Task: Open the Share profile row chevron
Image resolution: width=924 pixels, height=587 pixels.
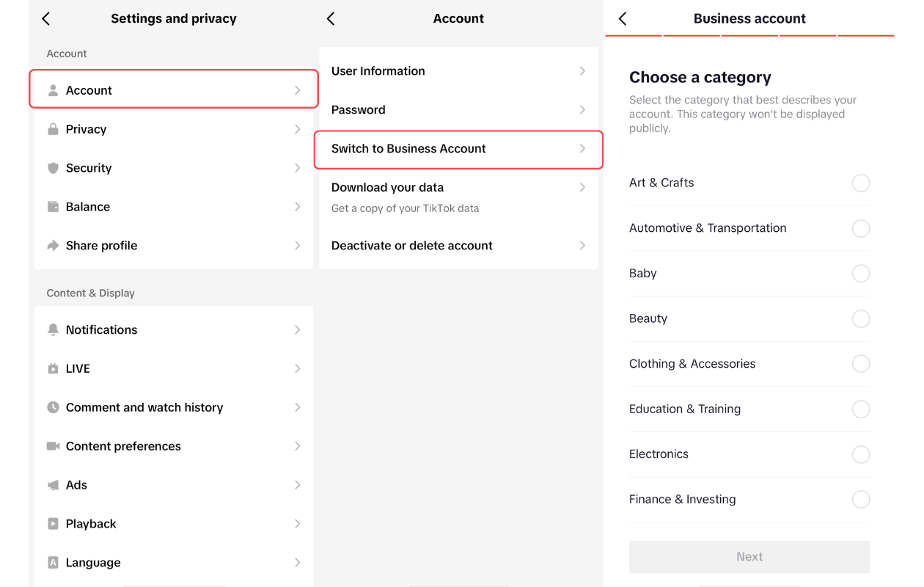Action: pyautogui.click(x=298, y=246)
